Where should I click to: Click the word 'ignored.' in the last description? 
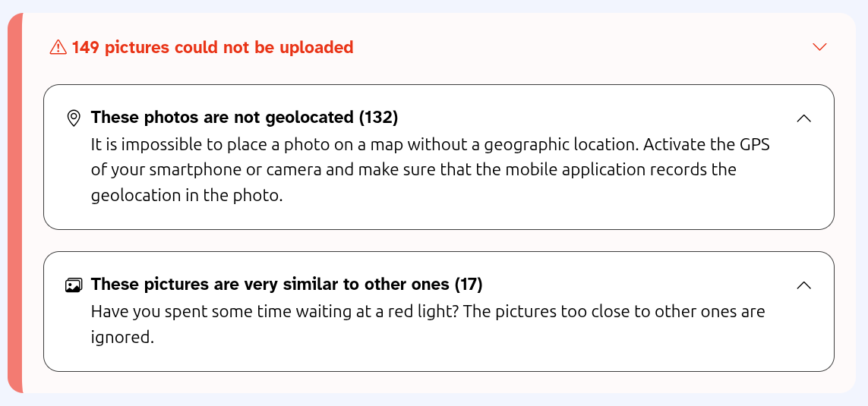pos(122,338)
